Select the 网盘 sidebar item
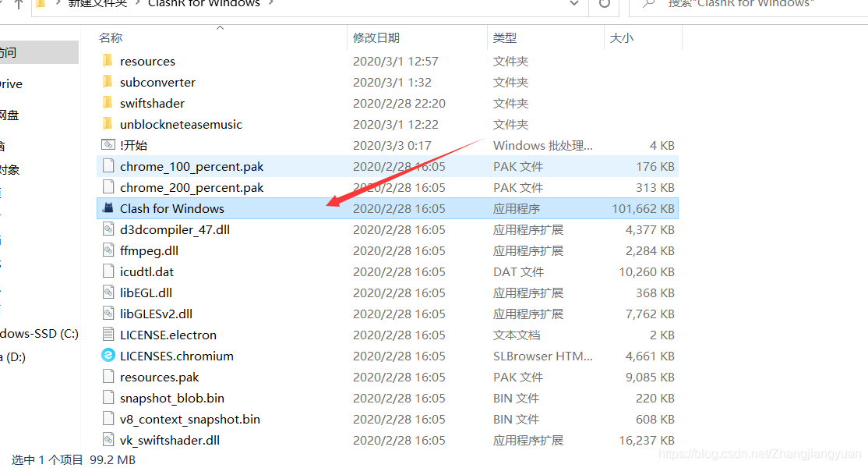This screenshot has height=468, width=868. [9, 115]
